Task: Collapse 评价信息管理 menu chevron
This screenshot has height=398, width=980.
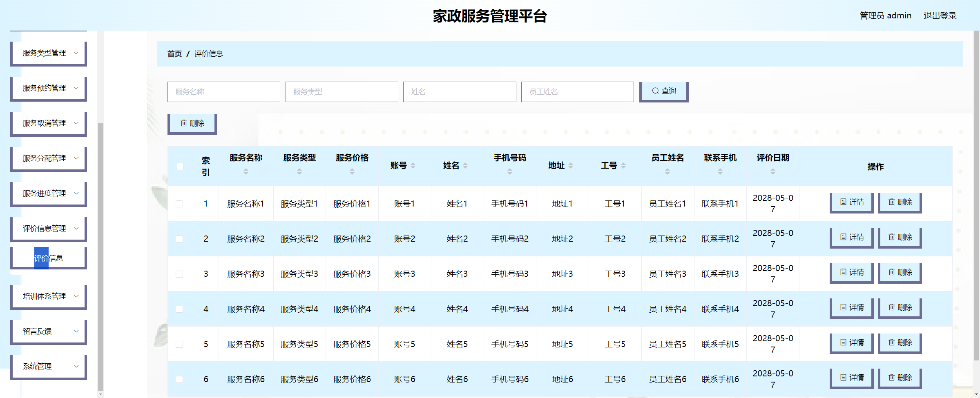Action: [76, 229]
